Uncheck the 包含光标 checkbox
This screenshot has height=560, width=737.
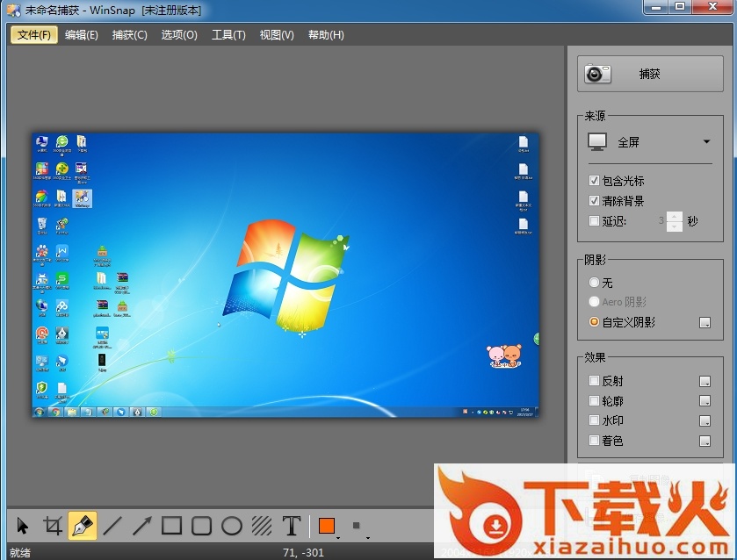point(595,181)
